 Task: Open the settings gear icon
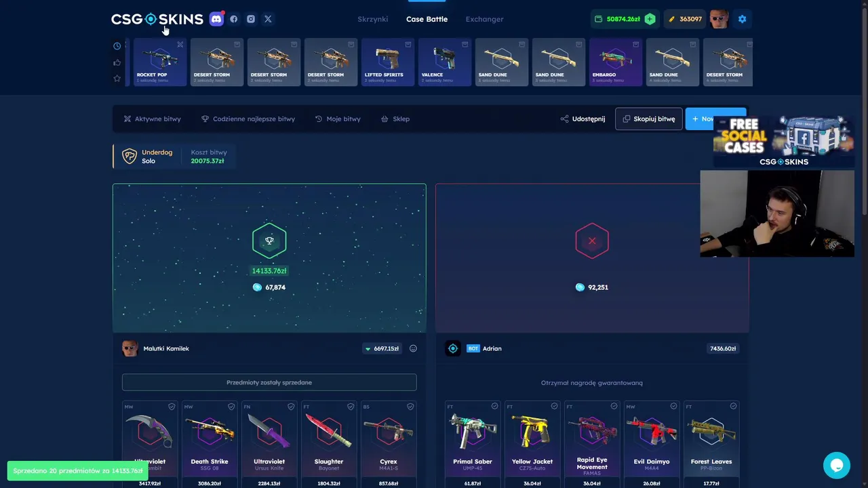tap(742, 19)
